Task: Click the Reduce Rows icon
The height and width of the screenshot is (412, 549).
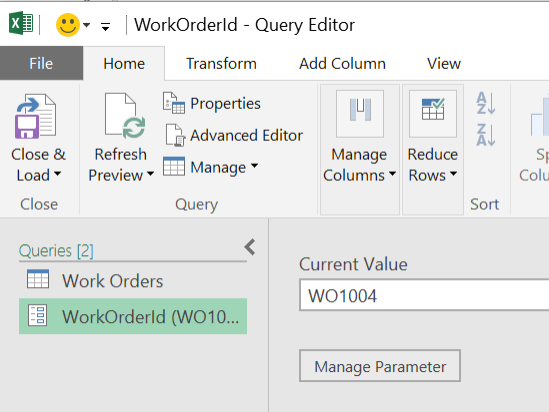Action: pos(433,113)
